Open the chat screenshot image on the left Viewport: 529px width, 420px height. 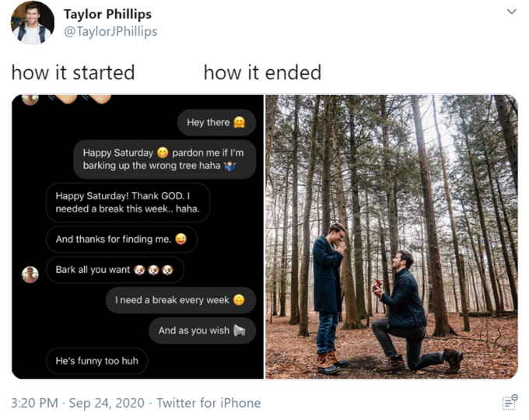click(x=138, y=236)
